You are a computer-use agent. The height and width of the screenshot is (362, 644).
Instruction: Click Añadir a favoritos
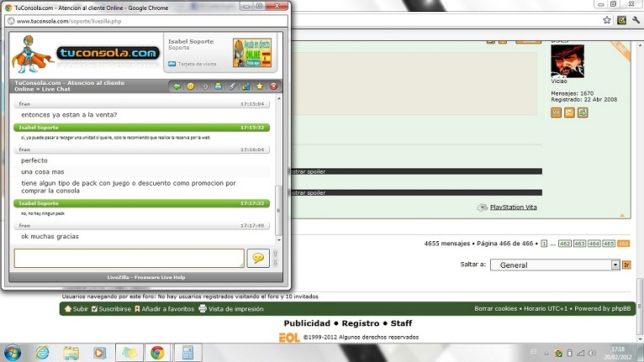164,309
